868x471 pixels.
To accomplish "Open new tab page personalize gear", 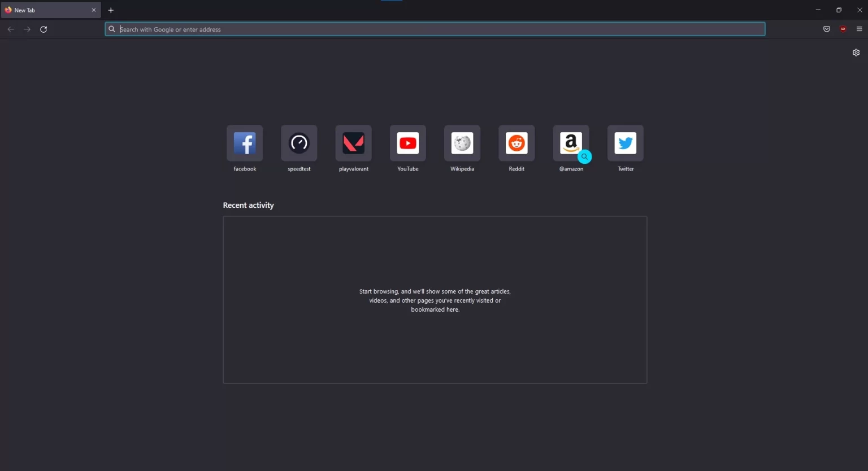I will [856, 53].
